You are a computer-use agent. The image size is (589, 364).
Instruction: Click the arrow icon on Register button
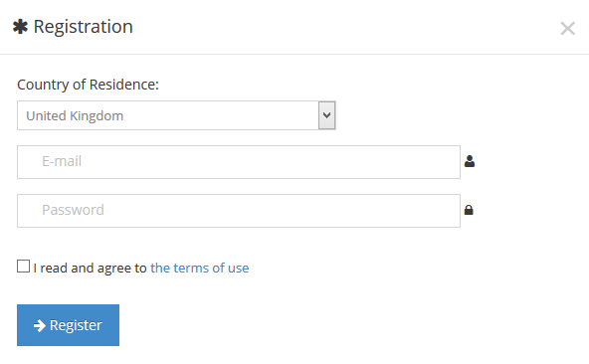40,325
